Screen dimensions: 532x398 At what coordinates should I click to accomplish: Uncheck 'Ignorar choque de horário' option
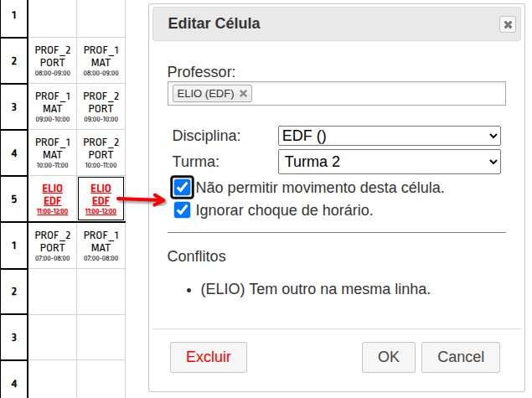point(182,210)
